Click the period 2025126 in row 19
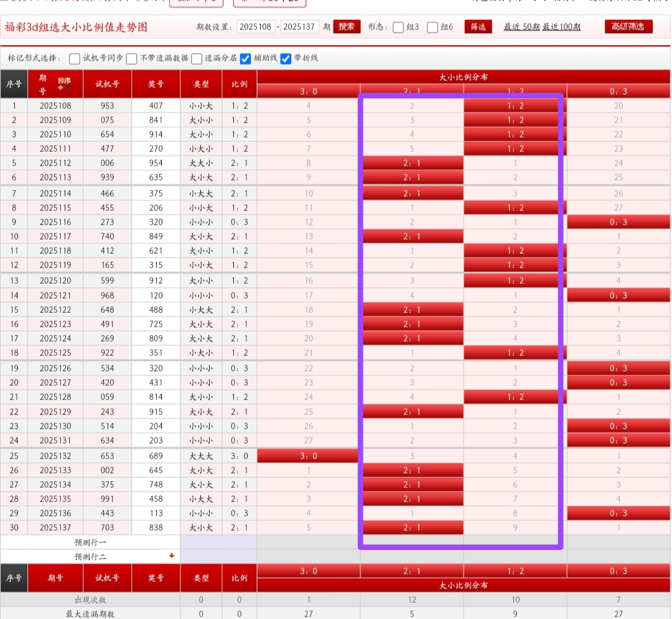The width and height of the screenshot is (672, 619). tap(55, 368)
